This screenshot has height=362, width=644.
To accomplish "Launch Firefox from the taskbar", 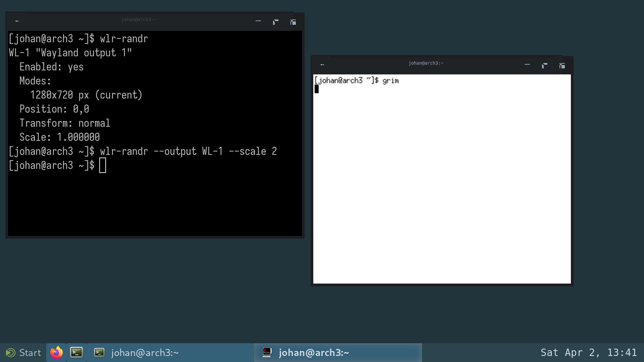I will point(56,352).
